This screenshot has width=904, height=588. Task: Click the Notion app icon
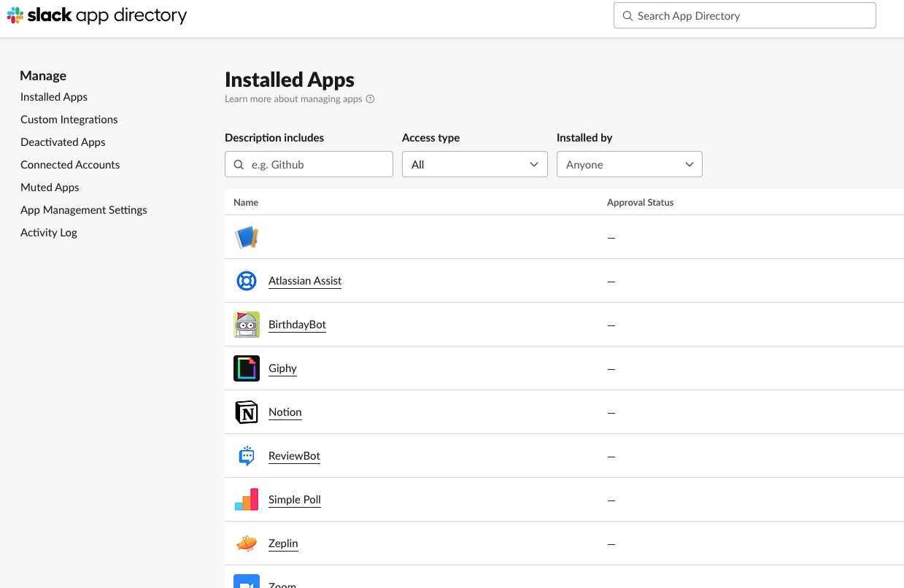pyautogui.click(x=247, y=412)
